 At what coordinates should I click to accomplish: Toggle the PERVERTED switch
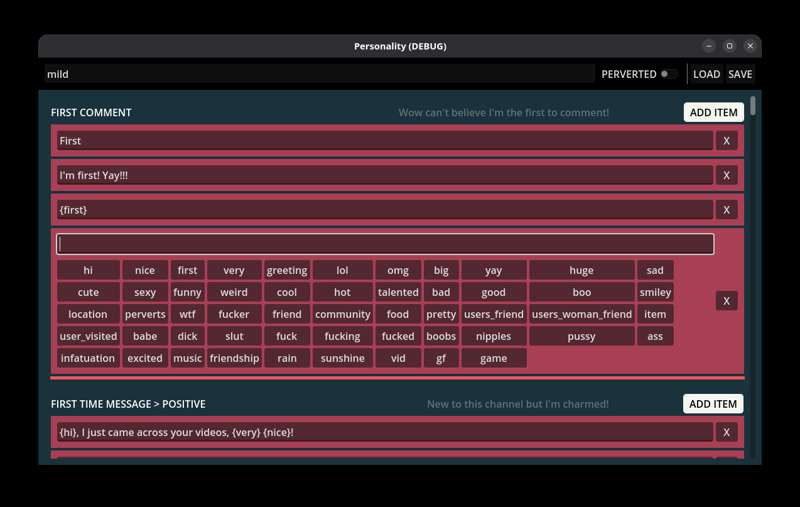click(668, 74)
